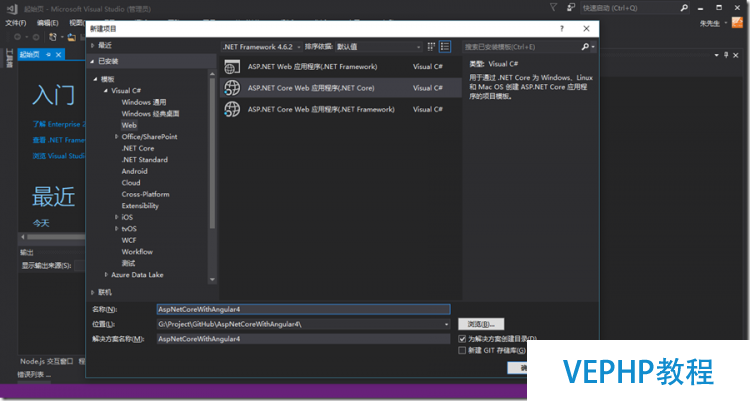Pin the 起始页 tab
The image size is (750, 401).
(48, 55)
